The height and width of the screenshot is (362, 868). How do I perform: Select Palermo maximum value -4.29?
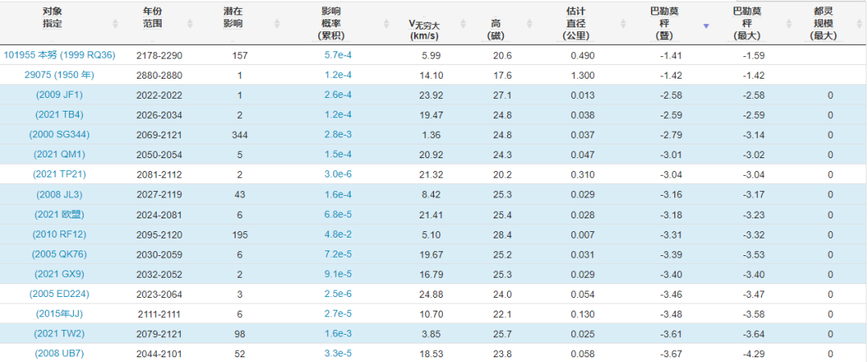754,353
